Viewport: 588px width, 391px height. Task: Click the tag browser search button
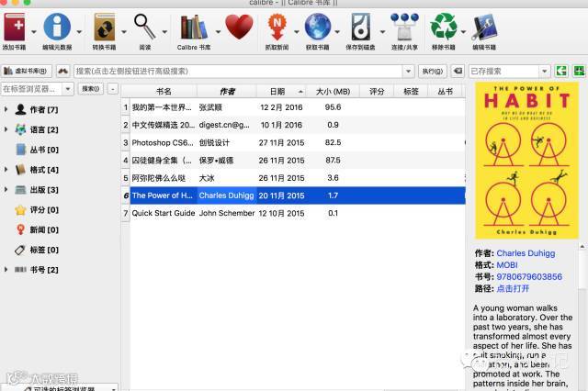(x=90, y=89)
